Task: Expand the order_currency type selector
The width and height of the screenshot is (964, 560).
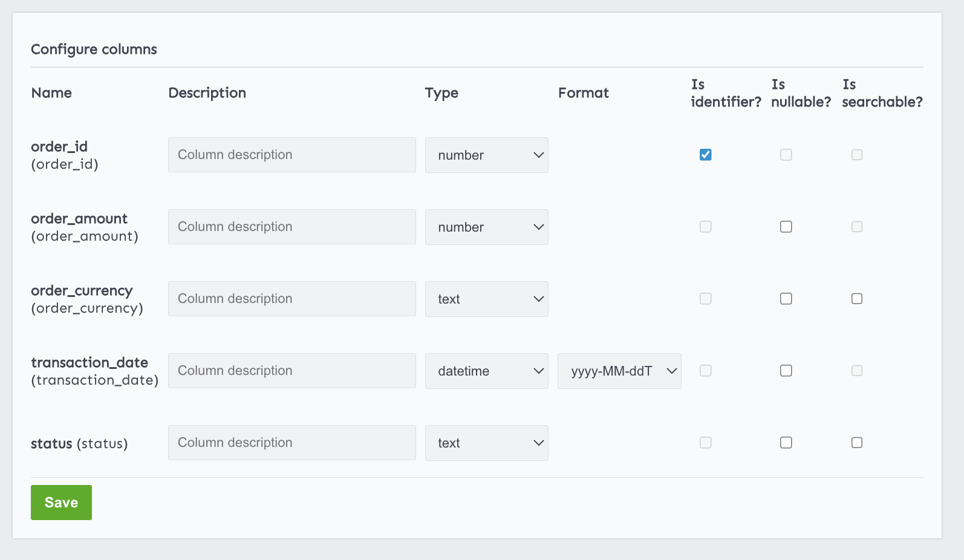Action: click(486, 299)
